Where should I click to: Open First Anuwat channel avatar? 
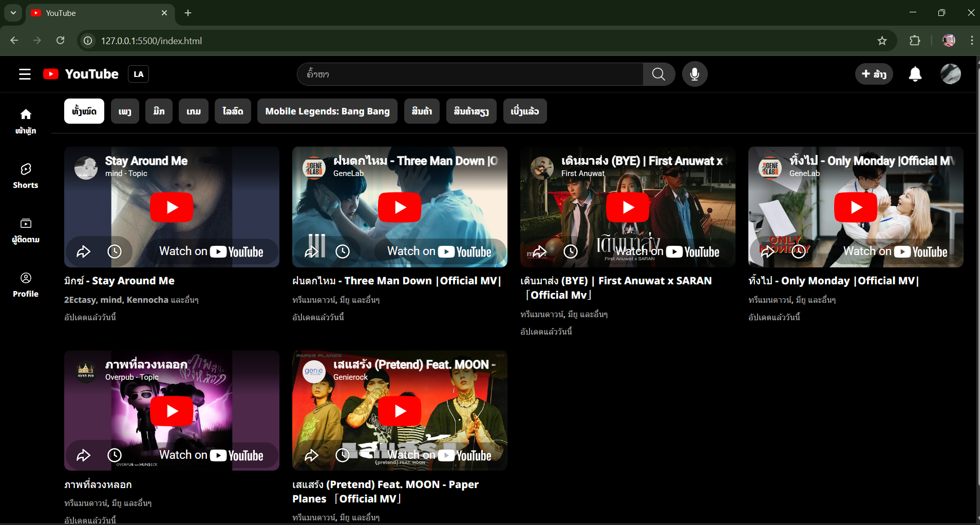[542, 168]
